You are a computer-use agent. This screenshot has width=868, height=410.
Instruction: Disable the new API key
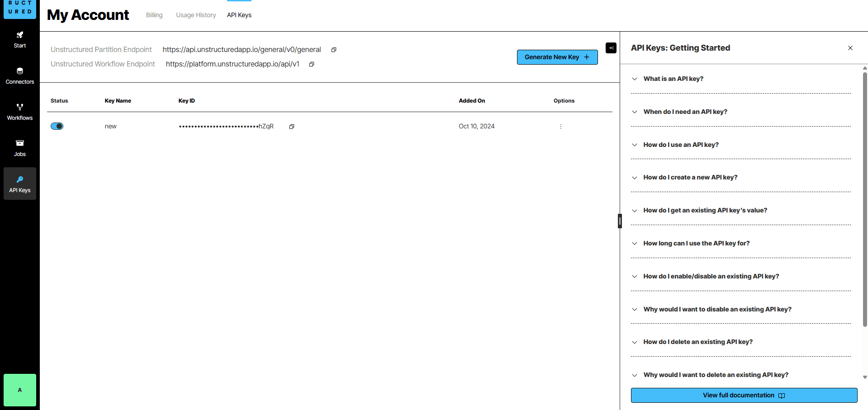pyautogui.click(x=57, y=126)
